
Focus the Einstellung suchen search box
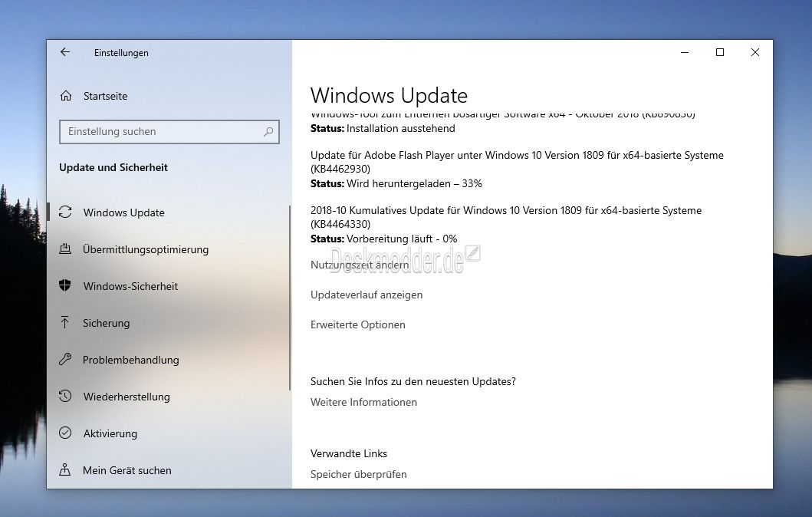pyautogui.click(x=169, y=132)
